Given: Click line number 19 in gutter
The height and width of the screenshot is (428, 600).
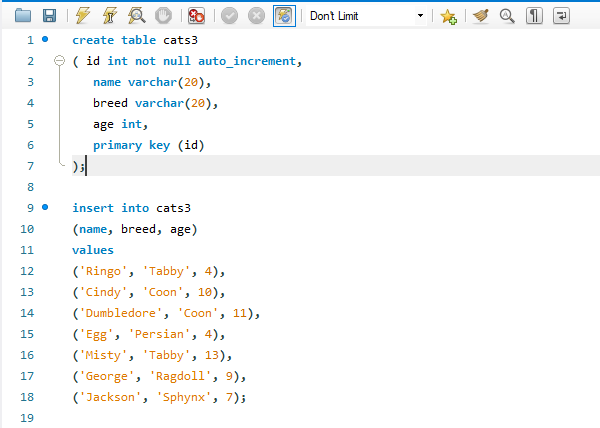Looking at the screenshot, I should [x=27, y=418].
